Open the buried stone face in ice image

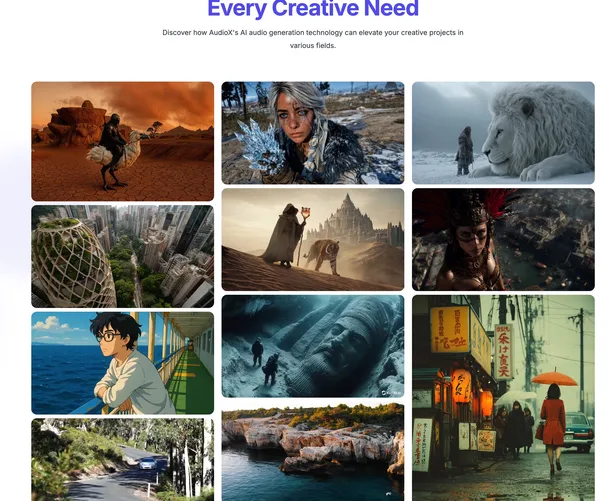(313, 346)
